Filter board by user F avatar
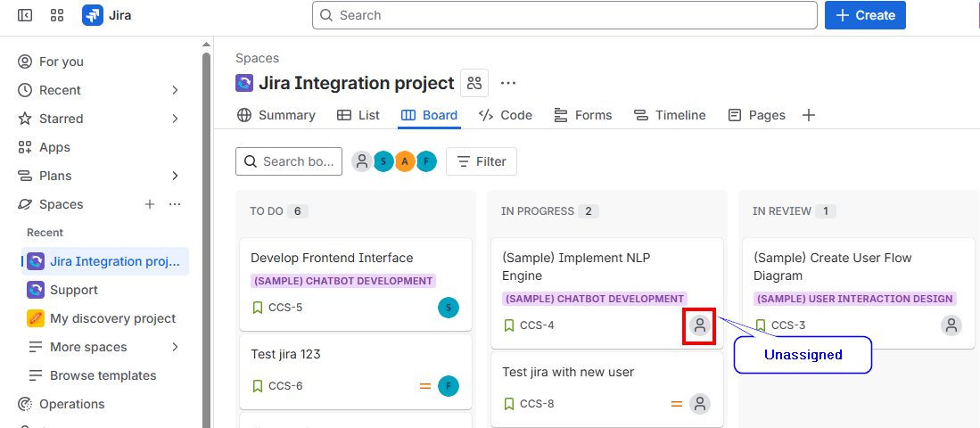 (426, 161)
